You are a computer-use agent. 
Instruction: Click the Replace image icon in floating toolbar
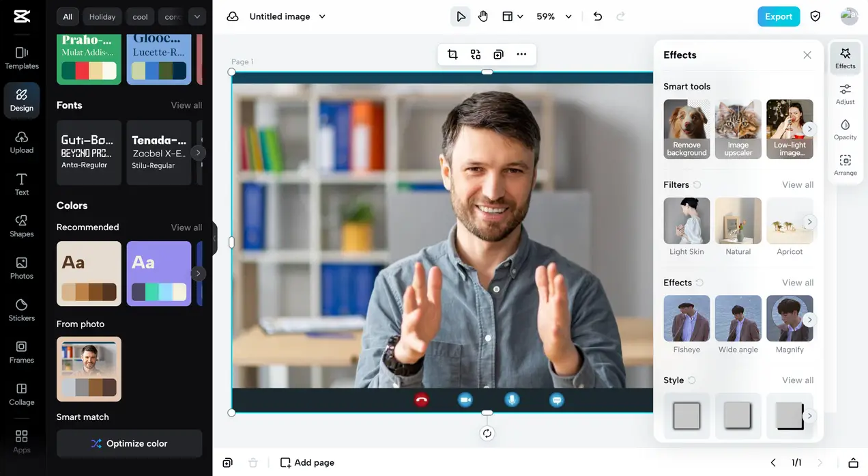(x=476, y=55)
